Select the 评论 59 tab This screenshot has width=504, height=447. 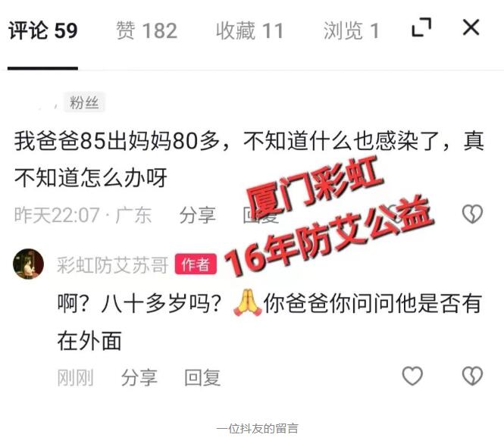(x=42, y=31)
